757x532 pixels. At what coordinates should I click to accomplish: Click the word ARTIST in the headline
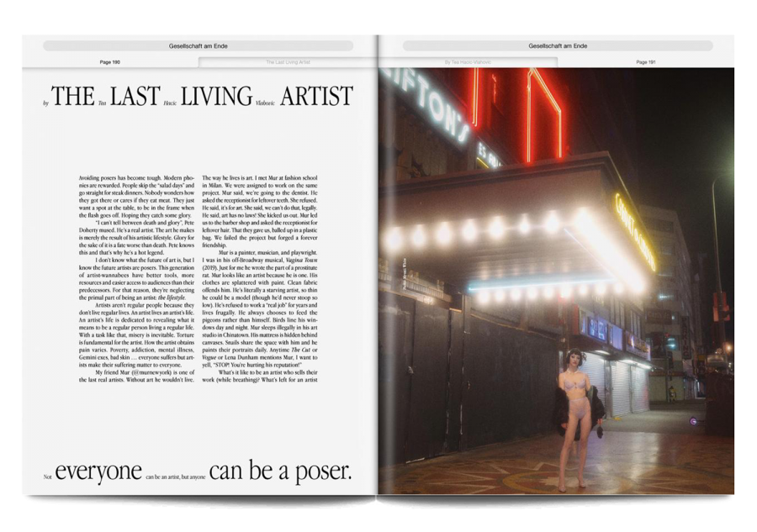(x=316, y=97)
